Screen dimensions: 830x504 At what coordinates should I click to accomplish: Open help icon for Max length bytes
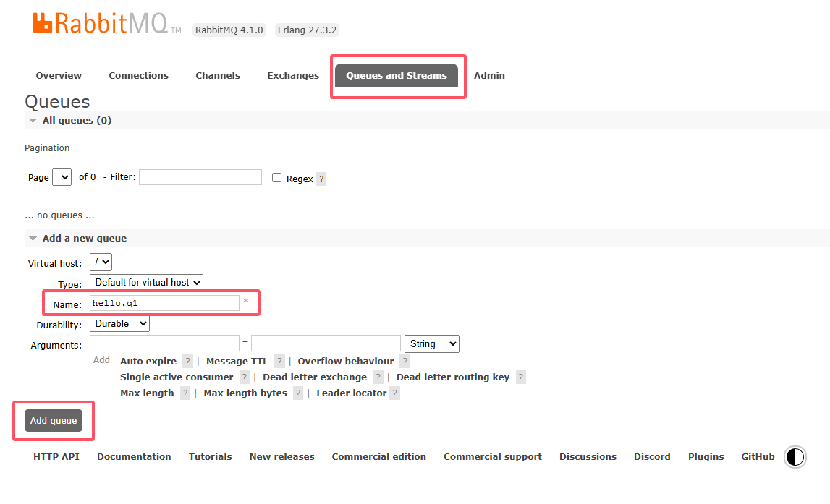pos(298,393)
